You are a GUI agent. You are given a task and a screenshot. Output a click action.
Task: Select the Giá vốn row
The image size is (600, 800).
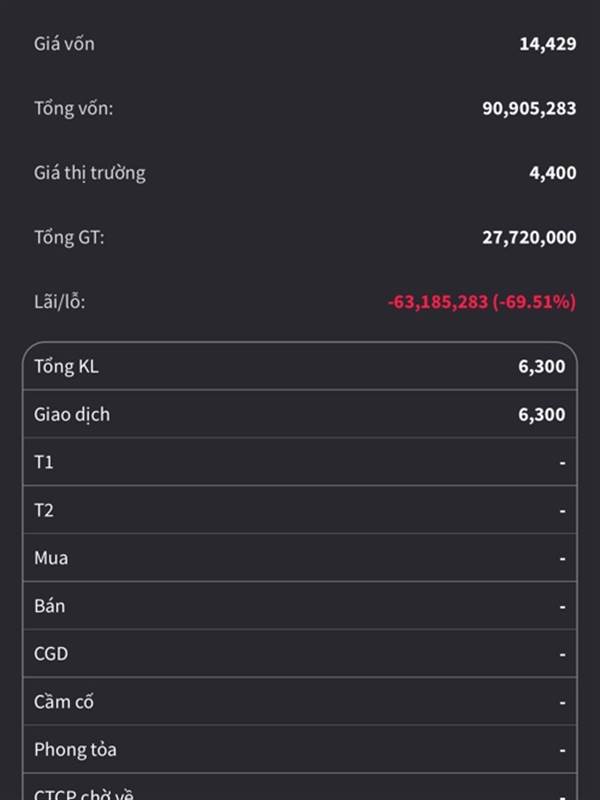click(305, 44)
